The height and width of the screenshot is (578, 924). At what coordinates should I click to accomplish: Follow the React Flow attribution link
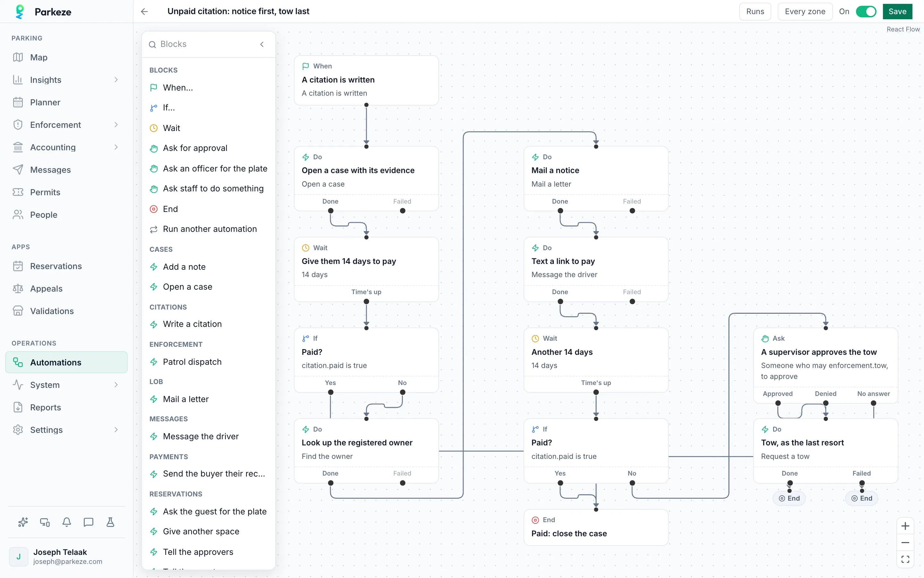coord(903,30)
